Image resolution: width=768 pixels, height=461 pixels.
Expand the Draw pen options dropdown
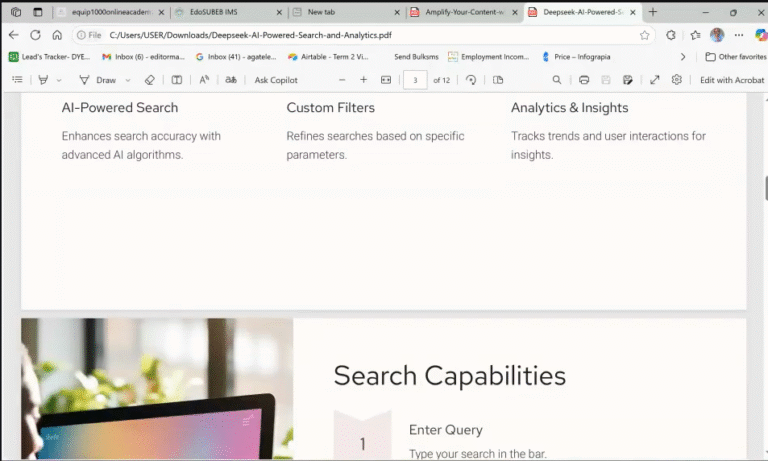coord(128,80)
